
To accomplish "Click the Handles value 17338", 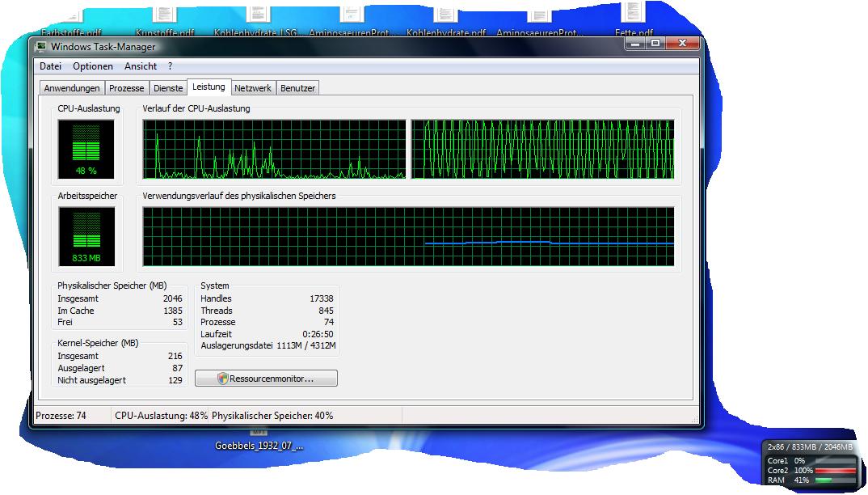I will click(322, 298).
